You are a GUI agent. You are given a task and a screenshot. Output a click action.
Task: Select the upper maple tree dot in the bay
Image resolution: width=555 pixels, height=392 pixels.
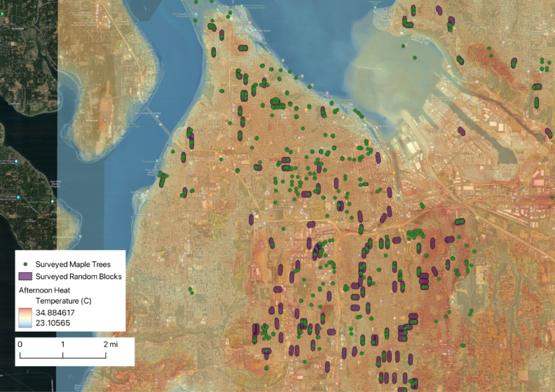point(404,46)
